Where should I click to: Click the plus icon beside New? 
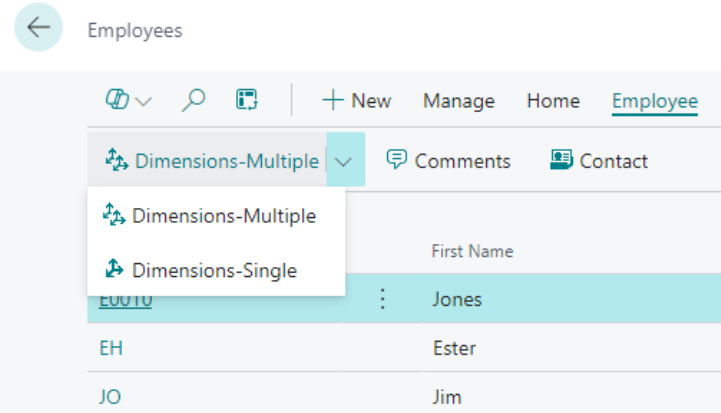pyautogui.click(x=333, y=100)
